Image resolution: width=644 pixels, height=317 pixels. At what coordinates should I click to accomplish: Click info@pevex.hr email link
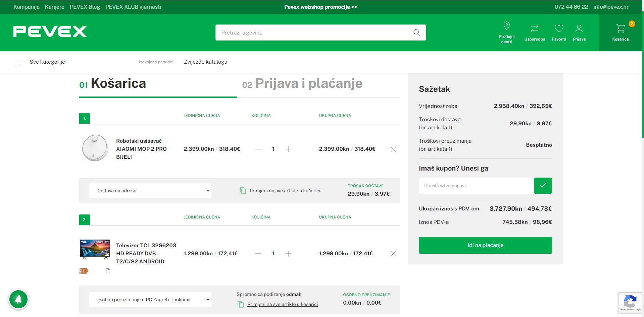click(611, 7)
